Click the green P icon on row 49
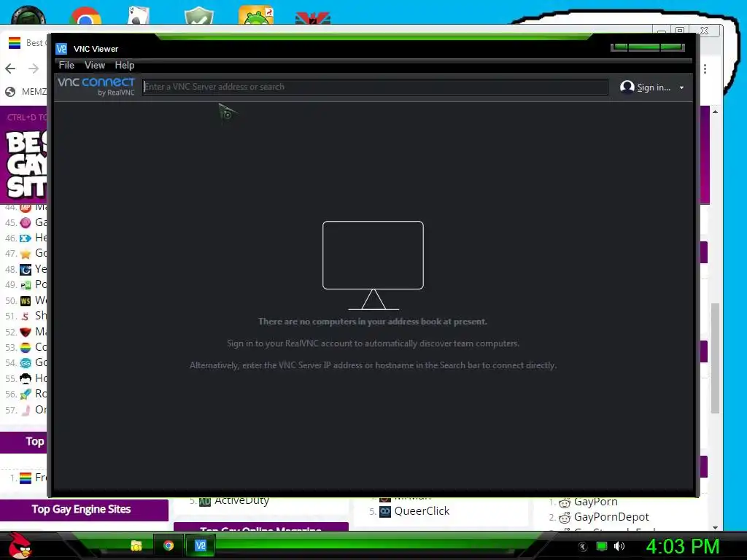This screenshot has width=747, height=560. [26, 285]
